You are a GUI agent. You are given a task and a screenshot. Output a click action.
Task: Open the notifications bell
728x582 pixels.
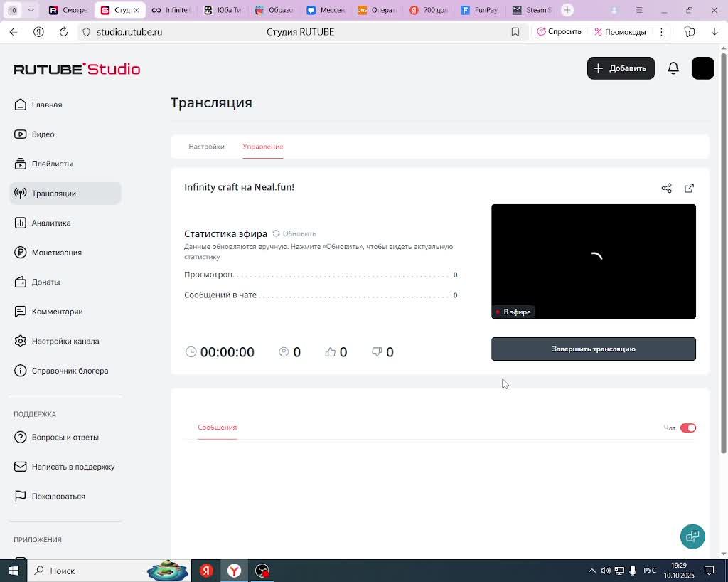click(673, 68)
